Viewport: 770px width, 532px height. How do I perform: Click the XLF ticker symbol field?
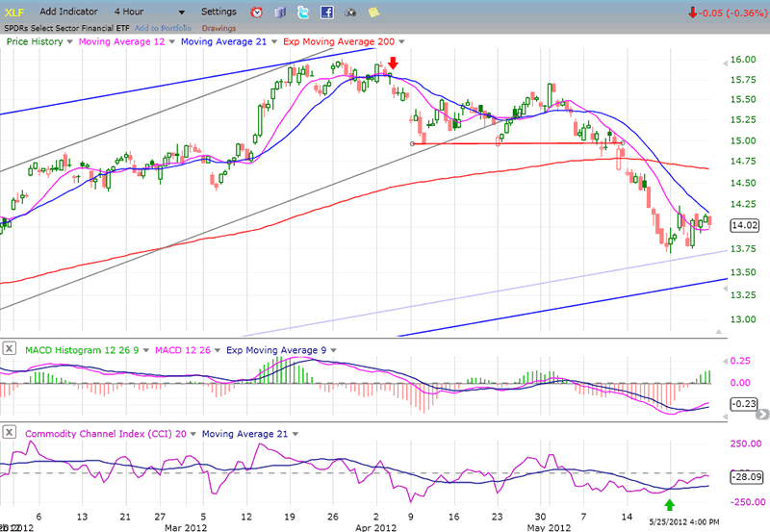tap(16, 12)
